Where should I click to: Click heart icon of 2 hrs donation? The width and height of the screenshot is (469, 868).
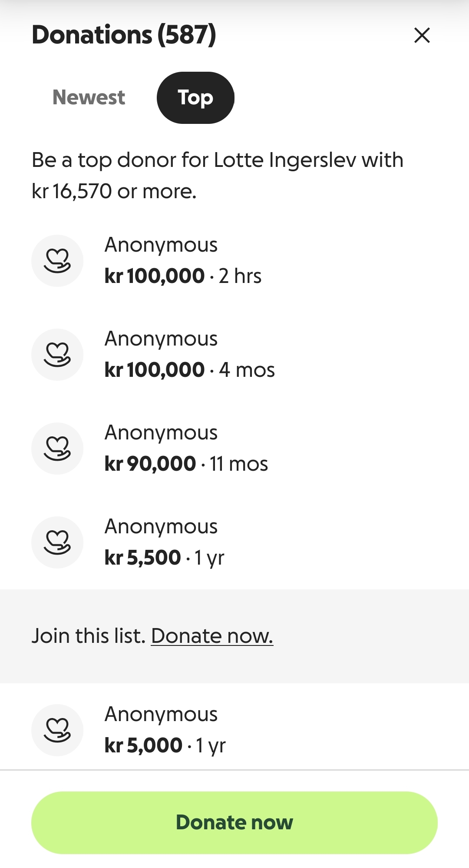tap(57, 261)
